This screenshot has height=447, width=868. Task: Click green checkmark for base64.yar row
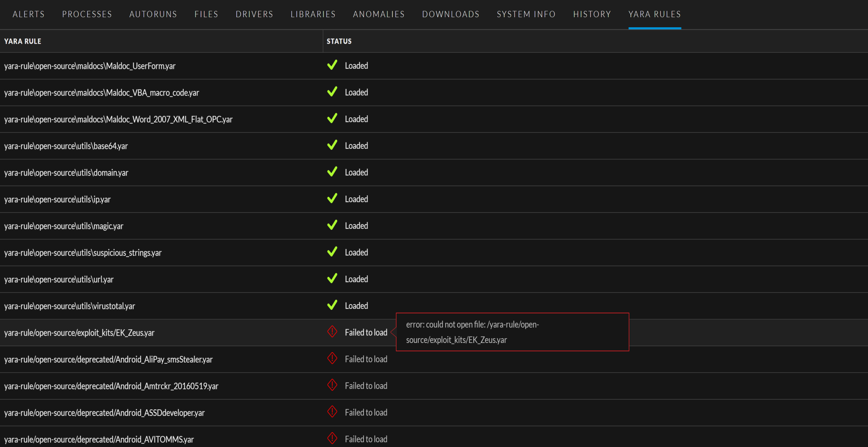click(332, 145)
